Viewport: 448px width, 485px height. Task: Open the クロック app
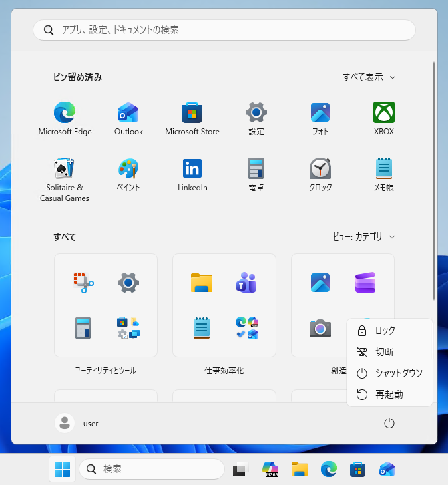(x=320, y=175)
